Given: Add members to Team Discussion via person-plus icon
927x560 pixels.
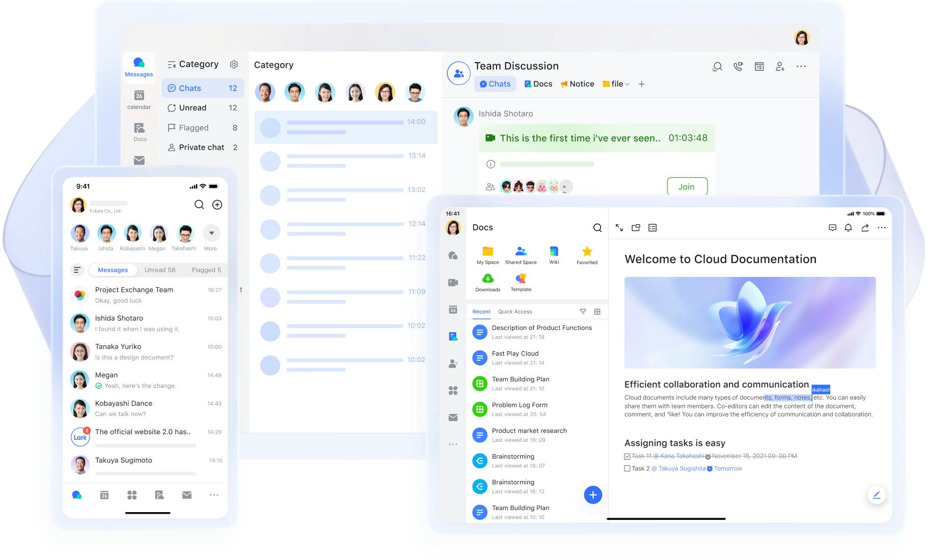Looking at the screenshot, I should tap(780, 67).
